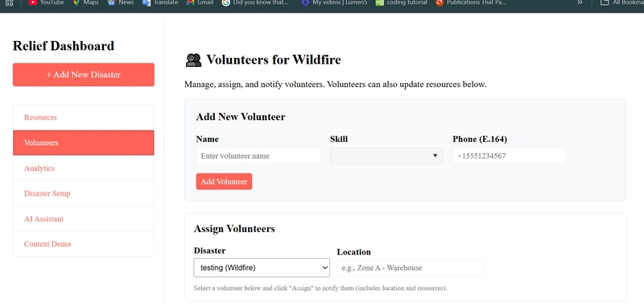Open the 'Publications That Pa...' bookmark
Viewport: 644px width, 303px height.
[471, 2]
